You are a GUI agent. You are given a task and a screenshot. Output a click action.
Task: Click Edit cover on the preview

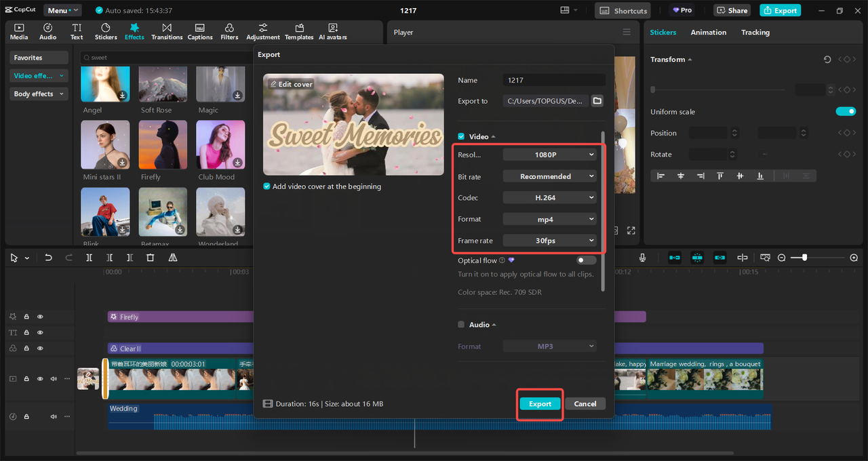tap(291, 84)
